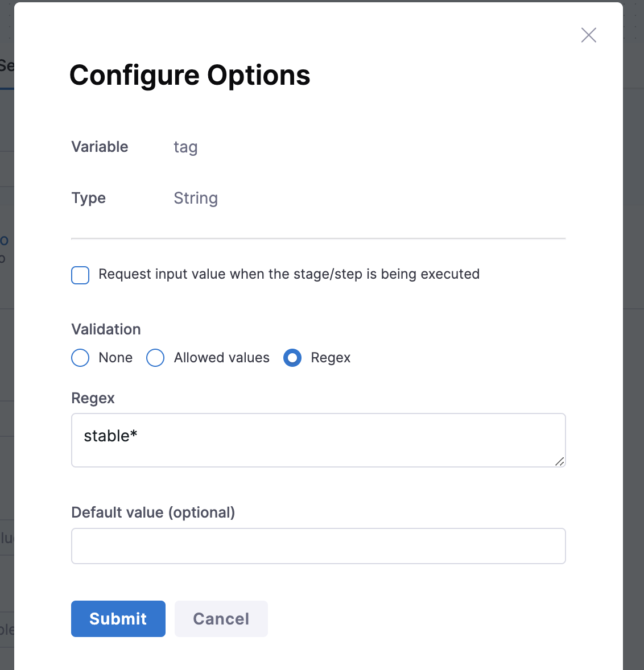Focus the Default value input field
Image resolution: width=644 pixels, height=670 pixels.
[318, 546]
